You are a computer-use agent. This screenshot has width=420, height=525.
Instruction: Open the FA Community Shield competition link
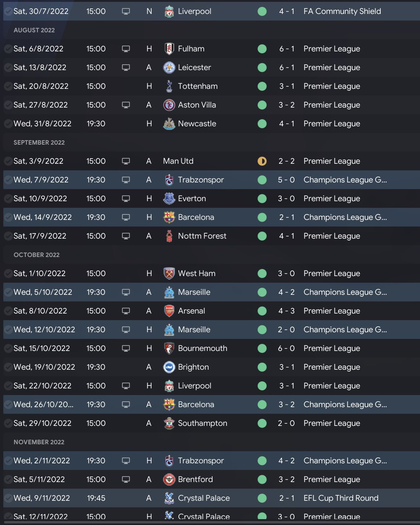(x=342, y=11)
